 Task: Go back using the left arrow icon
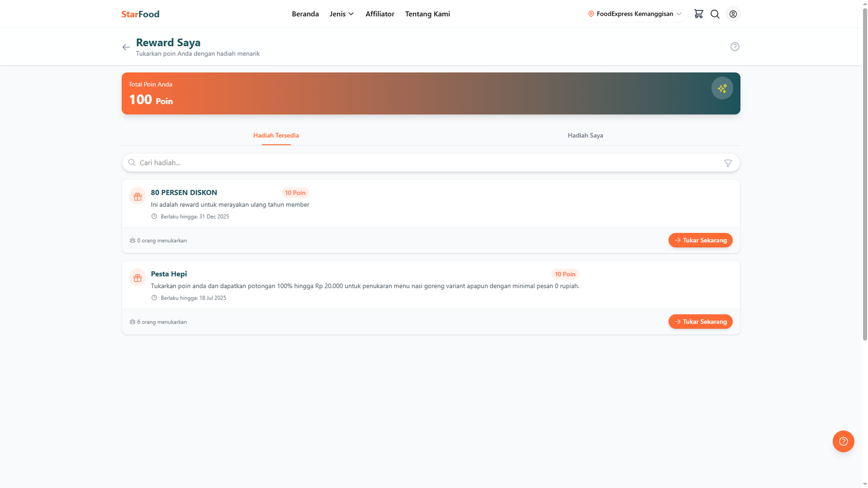pyautogui.click(x=126, y=47)
